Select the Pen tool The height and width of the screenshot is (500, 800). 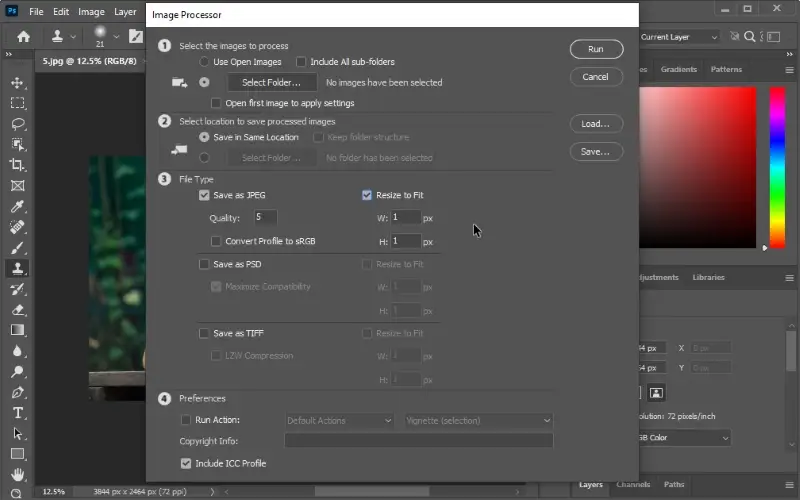click(x=18, y=392)
